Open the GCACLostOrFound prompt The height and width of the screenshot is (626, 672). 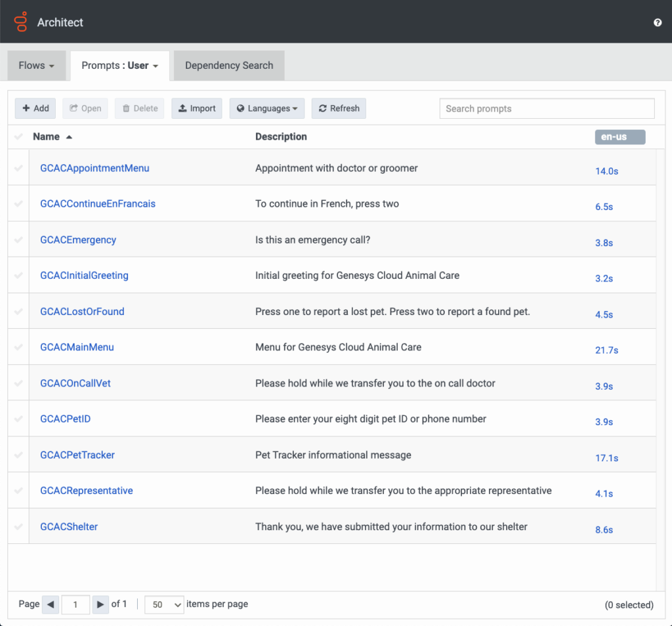[82, 312]
